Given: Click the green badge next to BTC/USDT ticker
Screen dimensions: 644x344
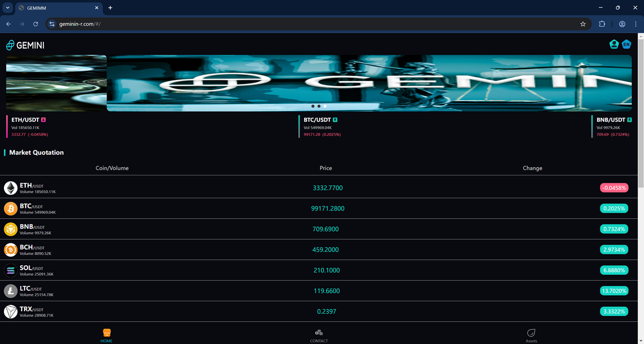Looking at the screenshot, I should (x=335, y=120).
